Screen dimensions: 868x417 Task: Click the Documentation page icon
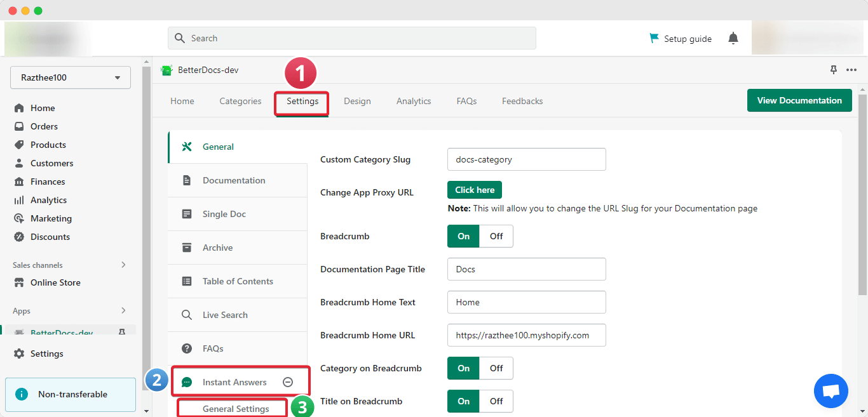tap(187, 180)
